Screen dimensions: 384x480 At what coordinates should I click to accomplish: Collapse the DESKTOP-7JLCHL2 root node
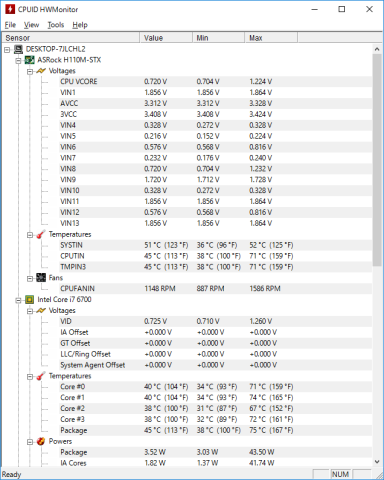pos(7,50)
